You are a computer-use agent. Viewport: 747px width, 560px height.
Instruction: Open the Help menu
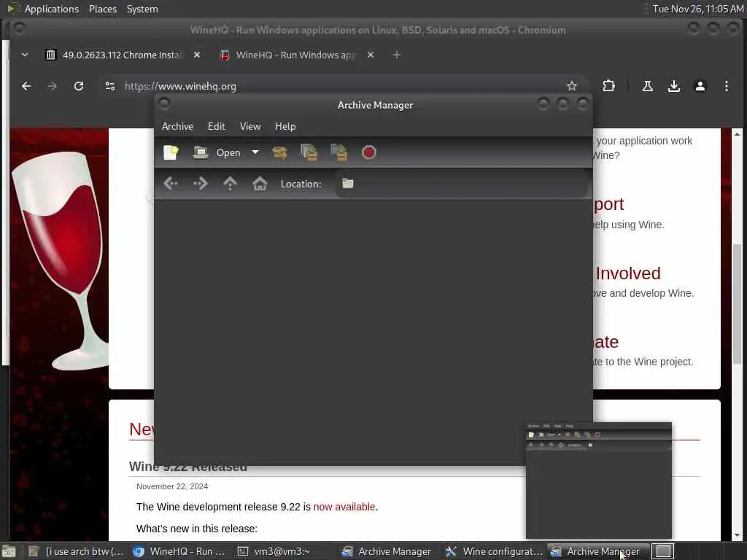[285, 126]
